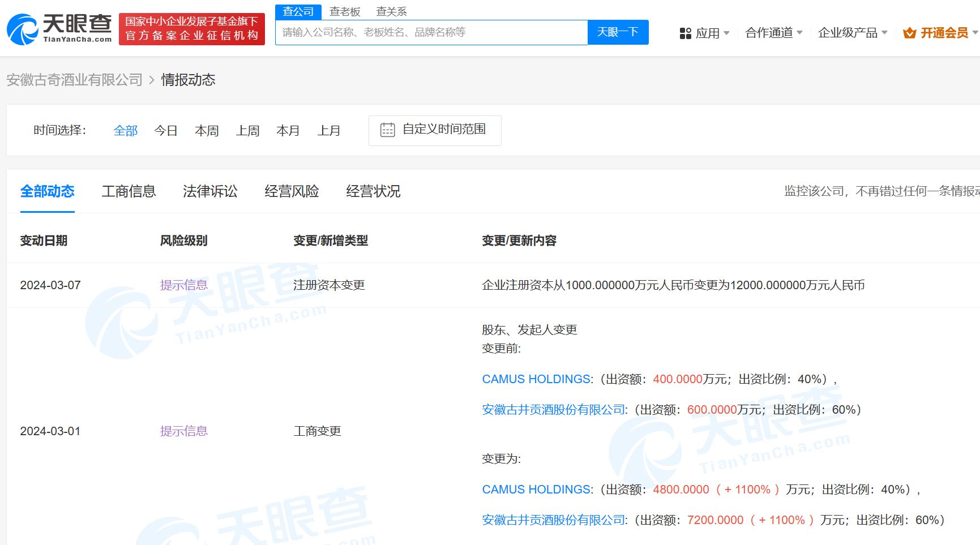Viewport: 980px width, 545px height.
Task: Open CAMUS HOLDINGS link under 变更为
Action: coord(536,490)
